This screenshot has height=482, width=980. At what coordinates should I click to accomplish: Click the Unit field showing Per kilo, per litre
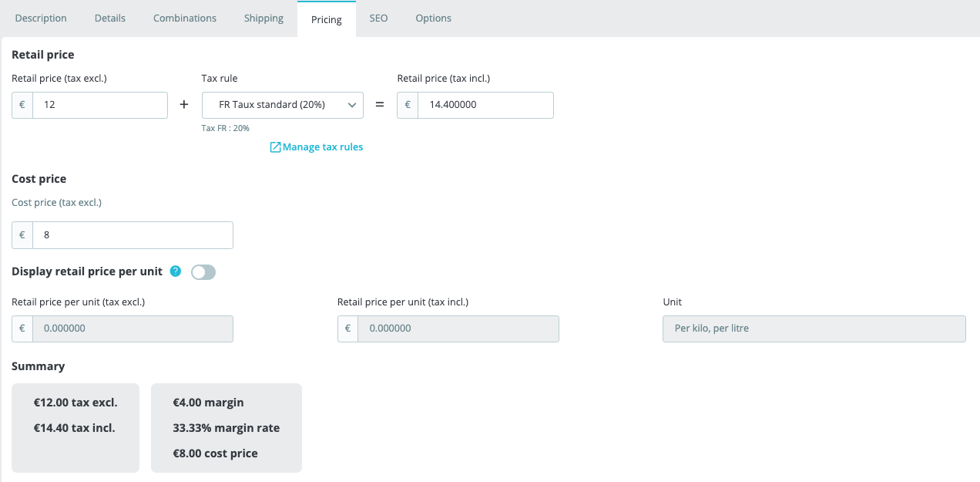coord(814,329)
